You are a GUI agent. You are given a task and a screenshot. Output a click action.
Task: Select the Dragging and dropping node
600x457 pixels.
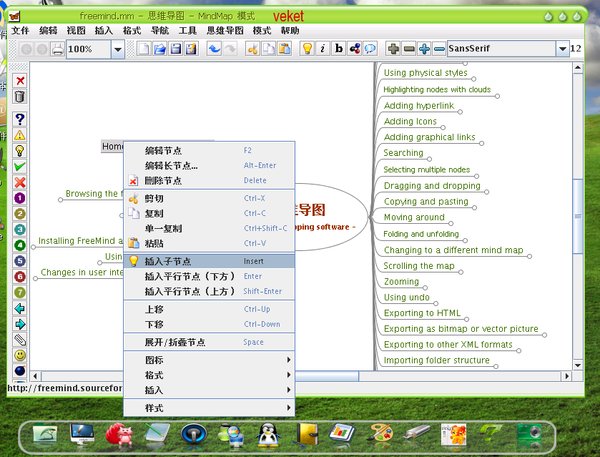(x=432, y=186)
